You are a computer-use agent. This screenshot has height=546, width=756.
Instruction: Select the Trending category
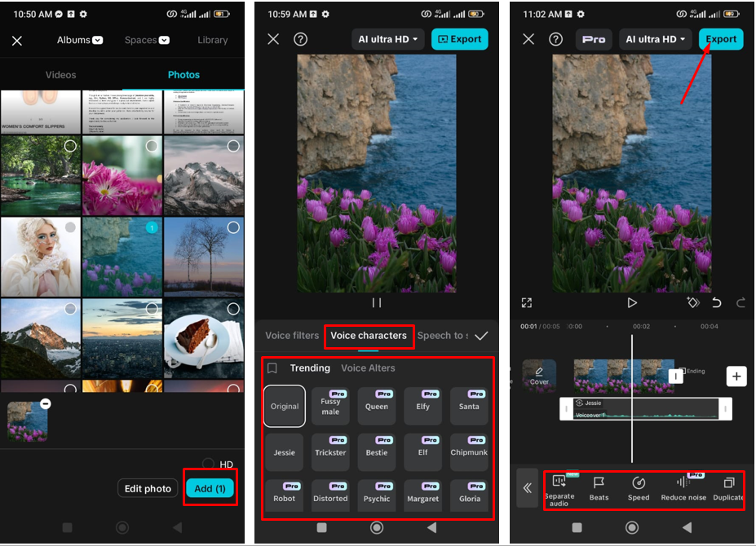310,368
